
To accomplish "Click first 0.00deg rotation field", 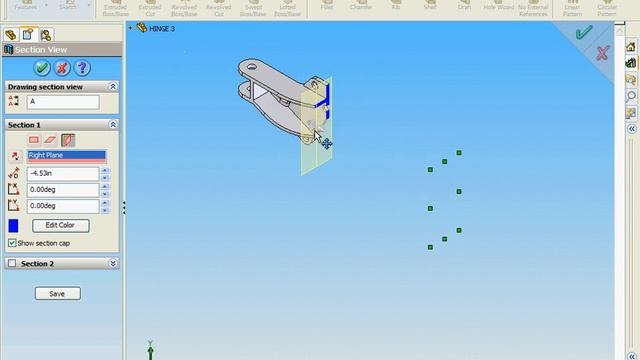I will click(63, 190).
